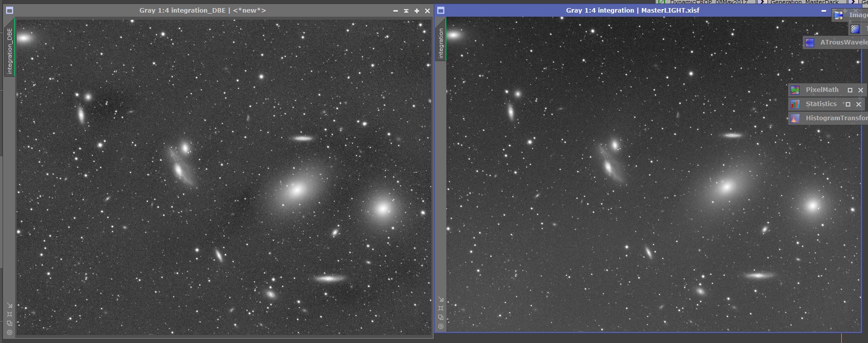Click the fit-view square icon in the integration_DBE window
868x343 pixels.
[x=10, y=314]
